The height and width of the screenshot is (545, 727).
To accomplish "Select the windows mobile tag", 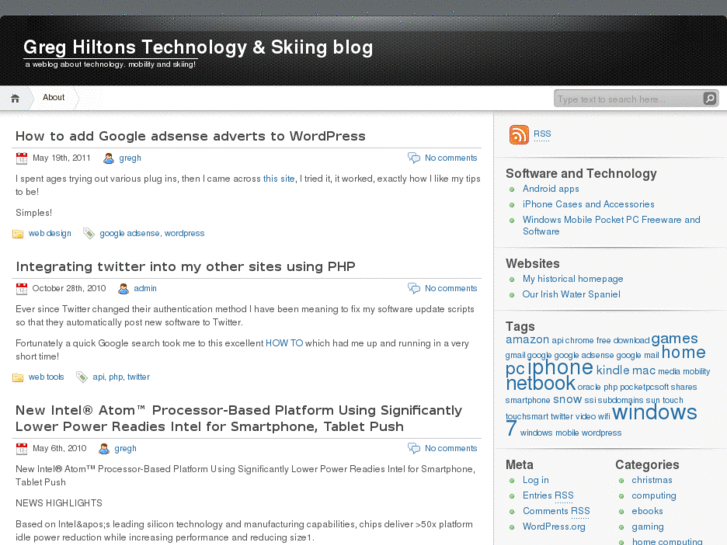I will 549,433.
